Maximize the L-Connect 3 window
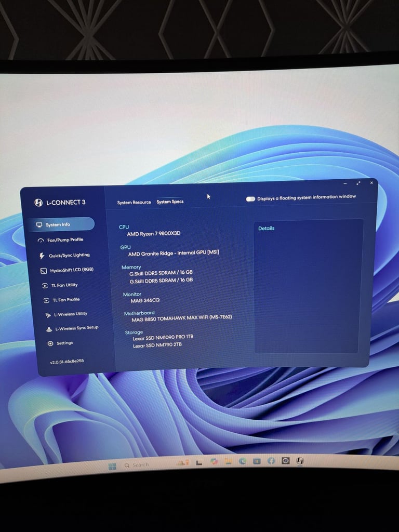Screen dimensions: 399x532 [x=358, y=183]
